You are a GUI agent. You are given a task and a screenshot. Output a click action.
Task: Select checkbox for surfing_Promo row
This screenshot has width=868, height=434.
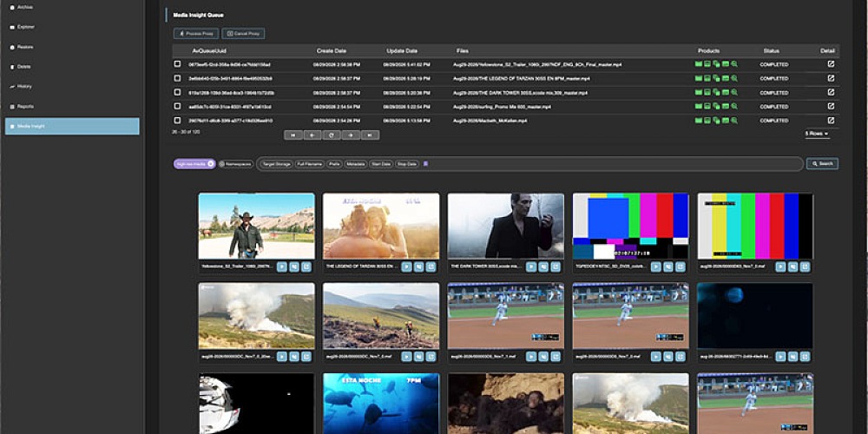[x=177, y=106]
